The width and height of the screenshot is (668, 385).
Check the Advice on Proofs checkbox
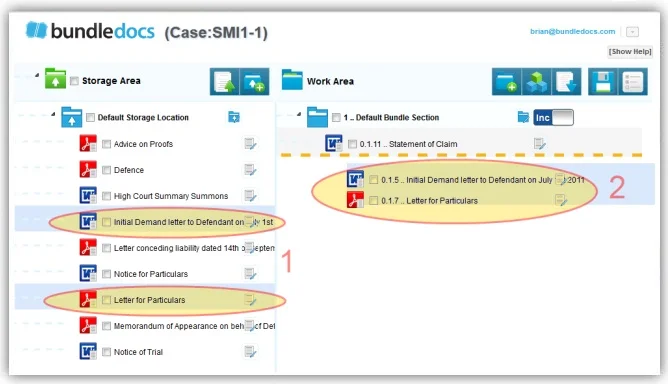tap(107, 144)
